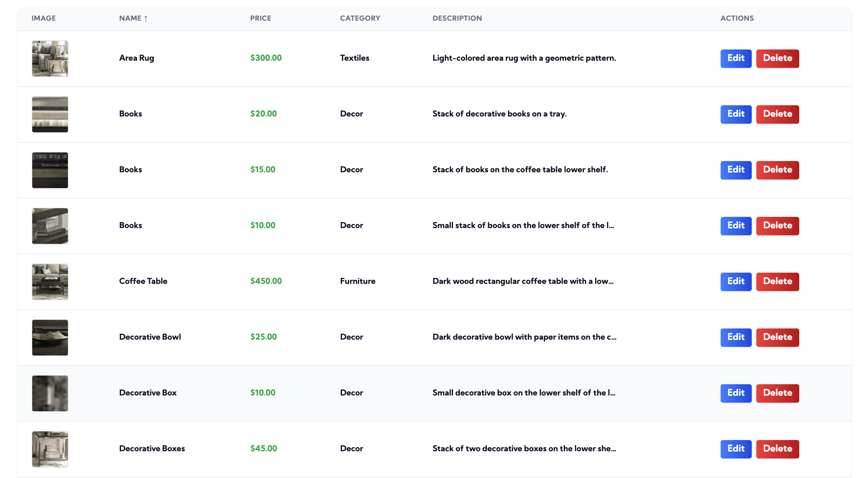The width and height of the screenshot is (868, 478).
Task: Click the Description column header
Action: click(x=456, y=18)
